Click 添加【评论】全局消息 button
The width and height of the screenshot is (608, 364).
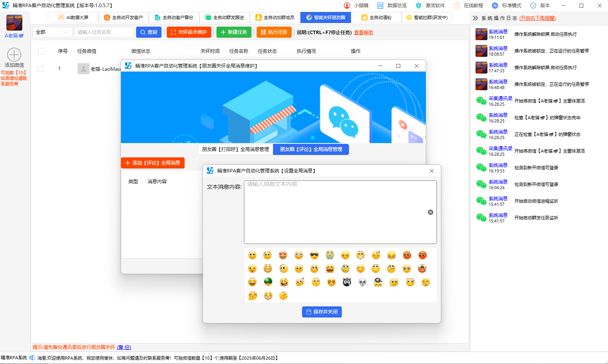[x=153, y=163]
